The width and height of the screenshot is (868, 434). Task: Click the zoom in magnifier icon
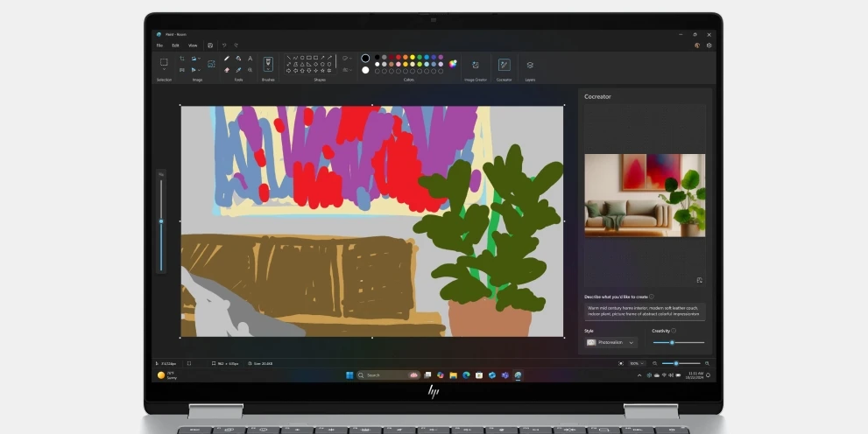(707, 363)
